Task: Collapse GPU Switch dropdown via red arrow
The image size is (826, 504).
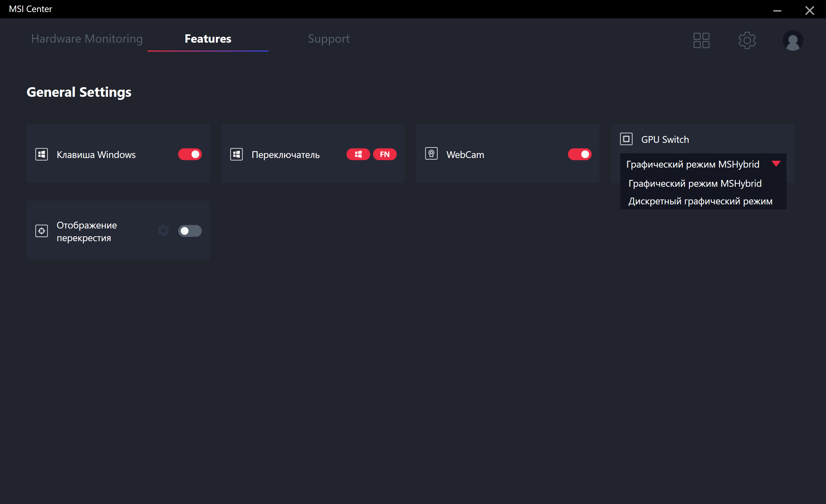Action: click(x=776, y=164)
